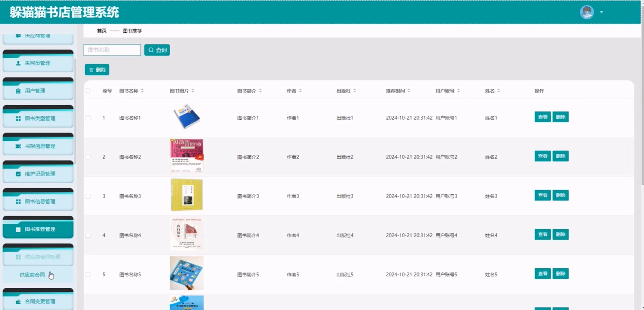Select the checkbox for row 3
The width and height of the screenshot is (644, 310).
(x=88, y=196)
